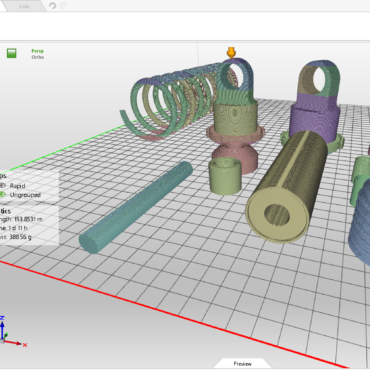The height and width of the screenshot is (370, 370).
Task: Select the teal solid rod model
Action: point(136,207)
